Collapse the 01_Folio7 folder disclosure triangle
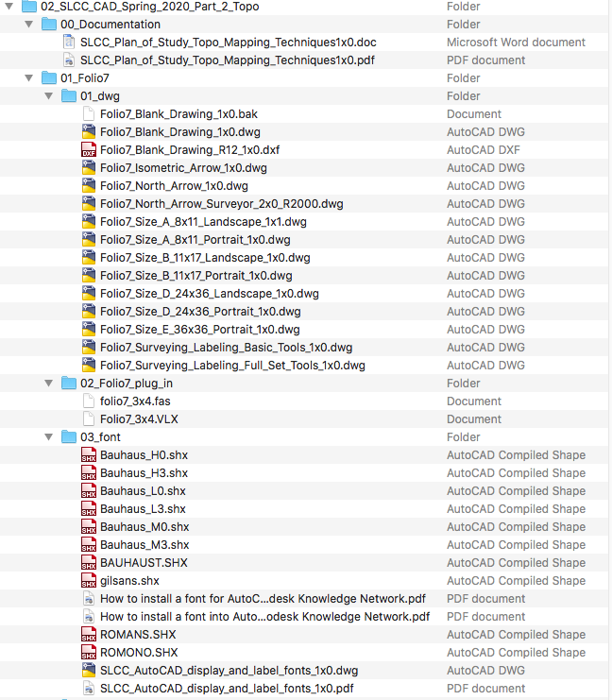612x700 pixels. pyautogui.click(x=29, y=78)
